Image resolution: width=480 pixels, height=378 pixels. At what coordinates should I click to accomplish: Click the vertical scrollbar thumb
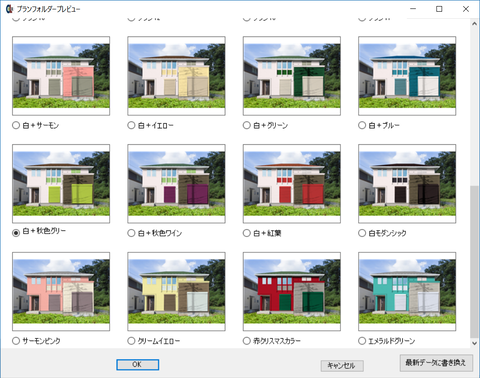coord(474,262)
